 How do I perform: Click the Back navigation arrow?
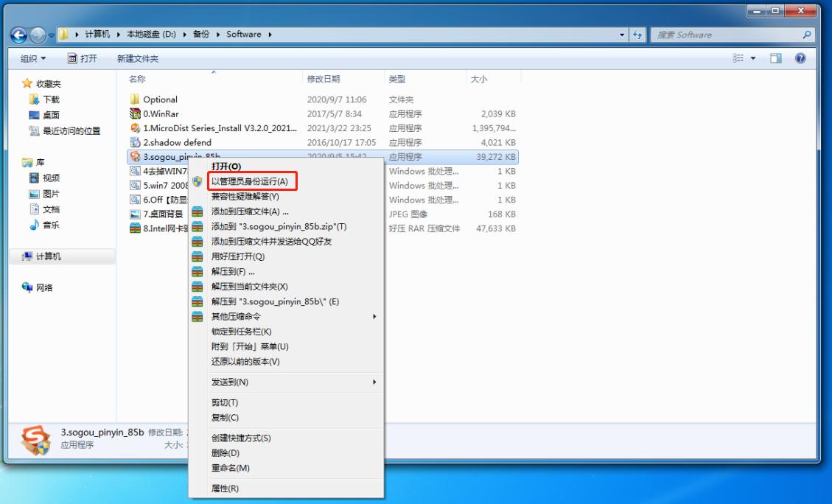pos(19,35)
